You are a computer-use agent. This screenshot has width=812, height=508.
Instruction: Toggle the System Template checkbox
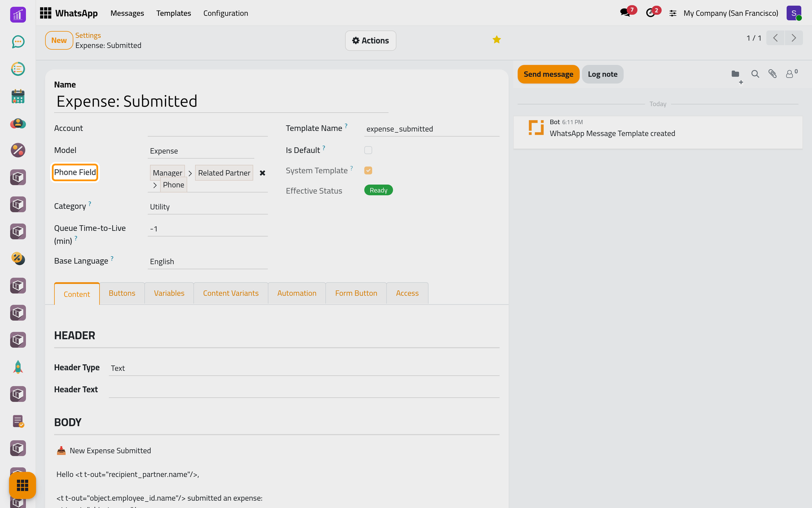368,171
